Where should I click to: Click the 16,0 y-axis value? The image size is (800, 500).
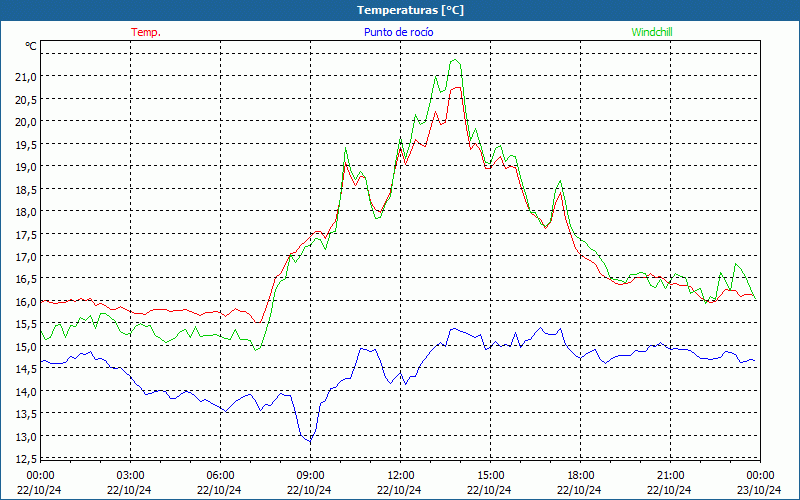click(x=26, y=301)
